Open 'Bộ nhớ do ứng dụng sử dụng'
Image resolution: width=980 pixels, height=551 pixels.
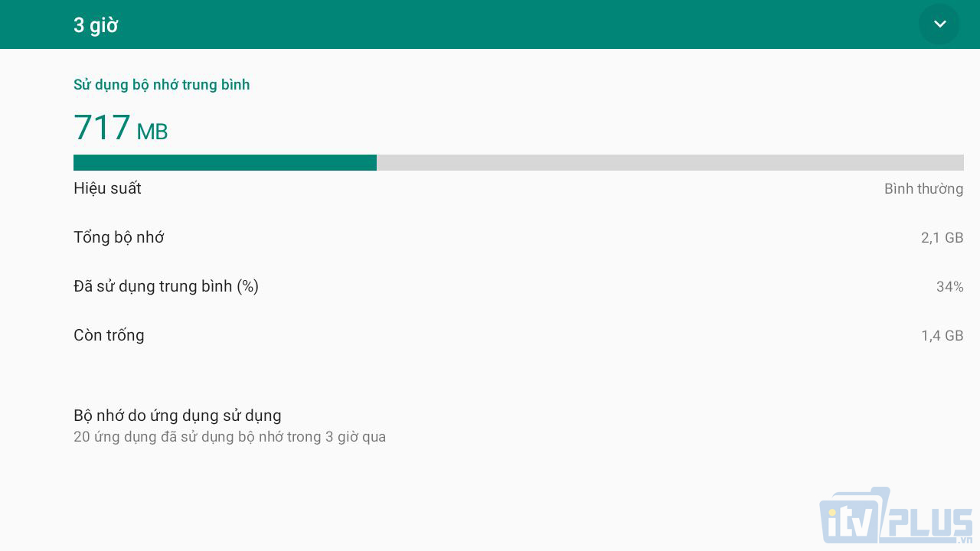pyautogui.click(x=490, y=425)
